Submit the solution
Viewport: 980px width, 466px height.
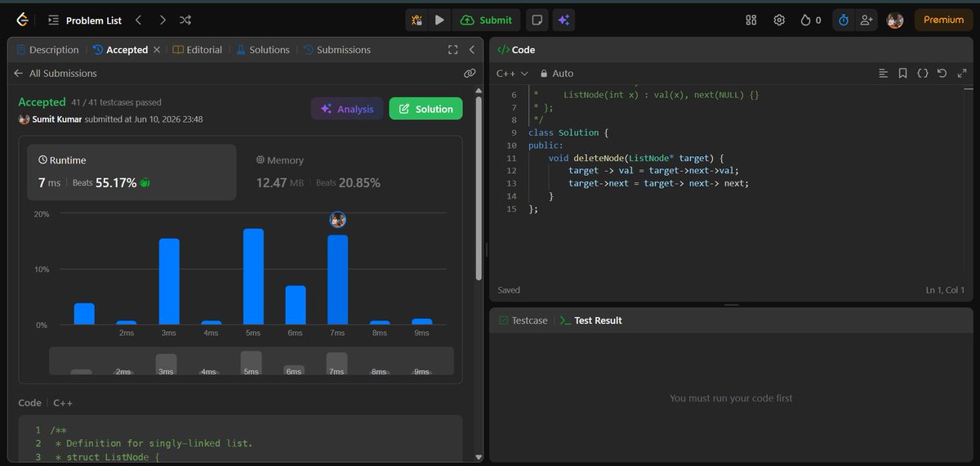(487, 20)
